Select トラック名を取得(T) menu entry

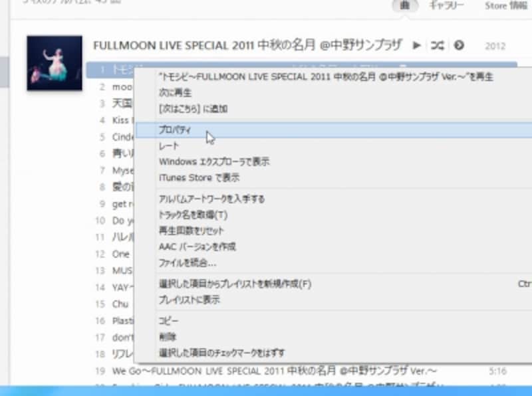[193, 215]
